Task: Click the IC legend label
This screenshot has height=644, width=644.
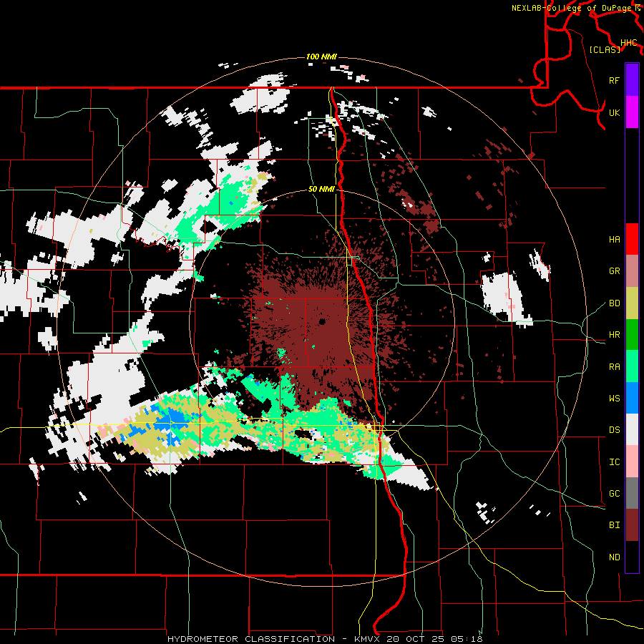Action: (614, 462)
